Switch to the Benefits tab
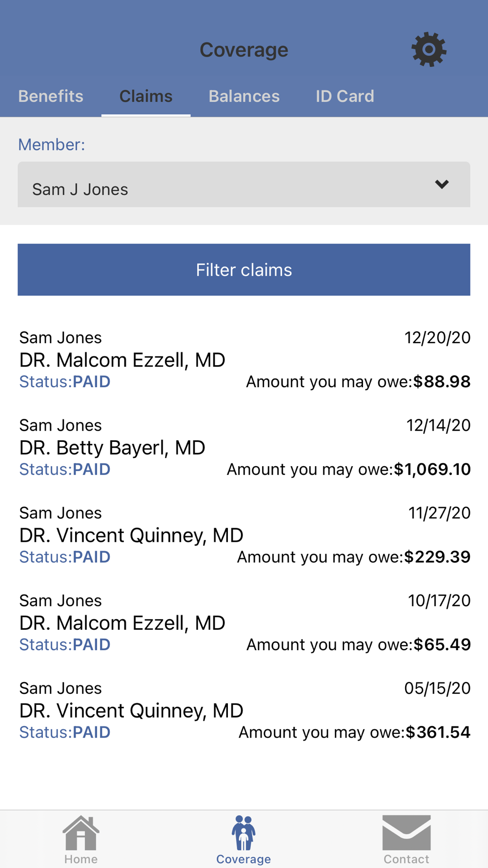The width and height of the screenshot is (488, 868). click(x=51, y=96)
